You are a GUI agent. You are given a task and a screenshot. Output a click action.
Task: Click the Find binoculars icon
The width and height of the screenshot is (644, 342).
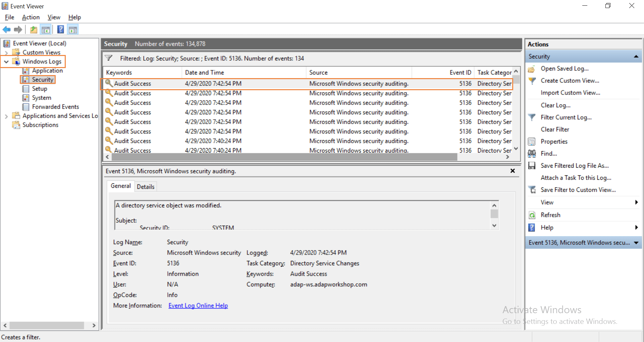[532, 154]
